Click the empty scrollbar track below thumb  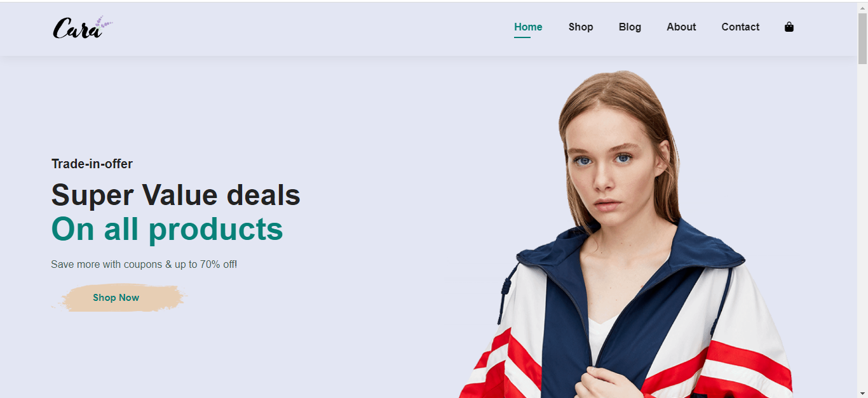point(862,225)
